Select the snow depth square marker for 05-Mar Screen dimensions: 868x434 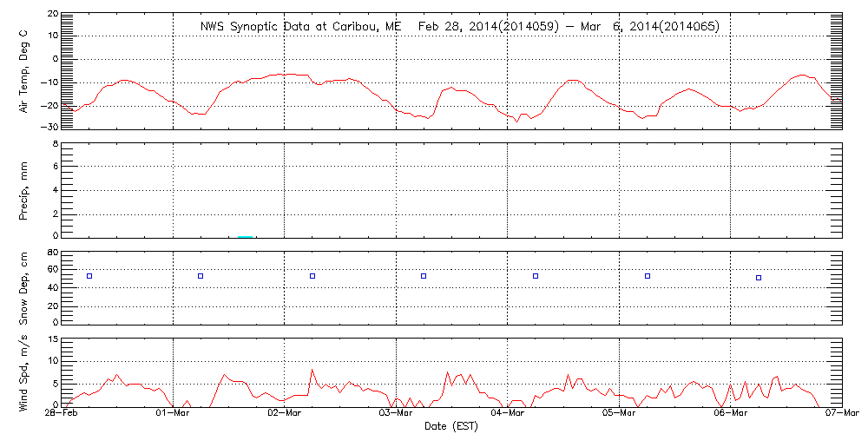click(x=648, y=276)
